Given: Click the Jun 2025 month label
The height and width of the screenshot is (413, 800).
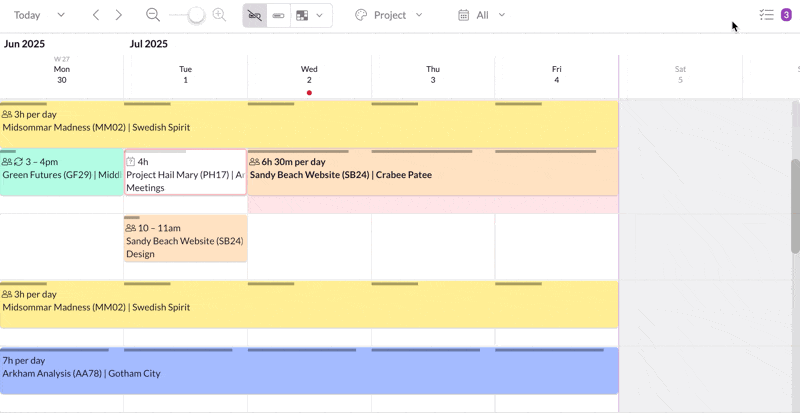Looking at the screenshot, I should click(x=24, y=44).
